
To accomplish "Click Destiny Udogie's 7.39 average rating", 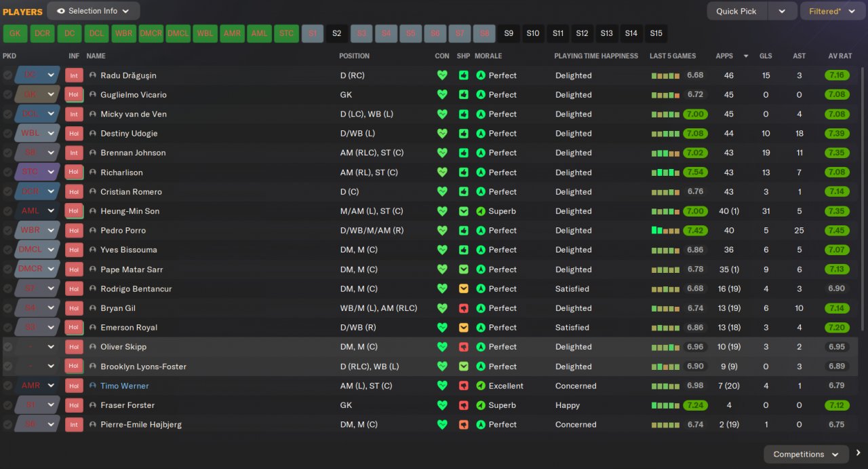I will 836,134.
